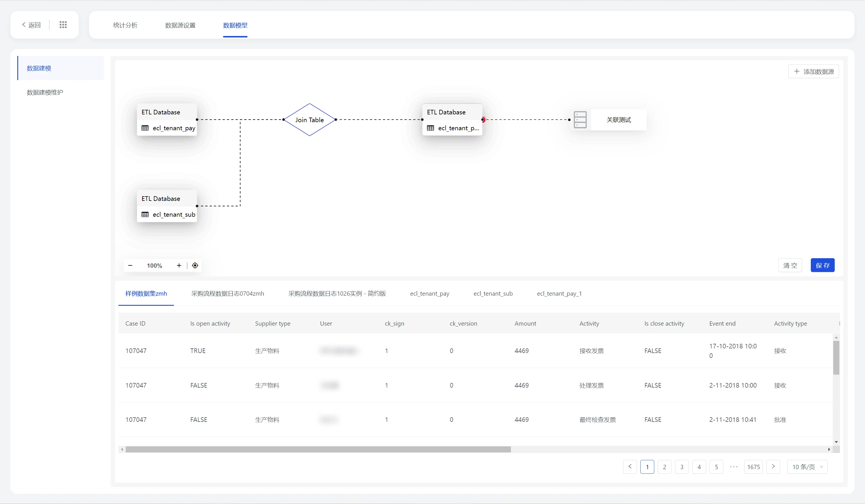
Task: Select 采购流程数据日志0704zmh tab
Action: pos(227,293)
